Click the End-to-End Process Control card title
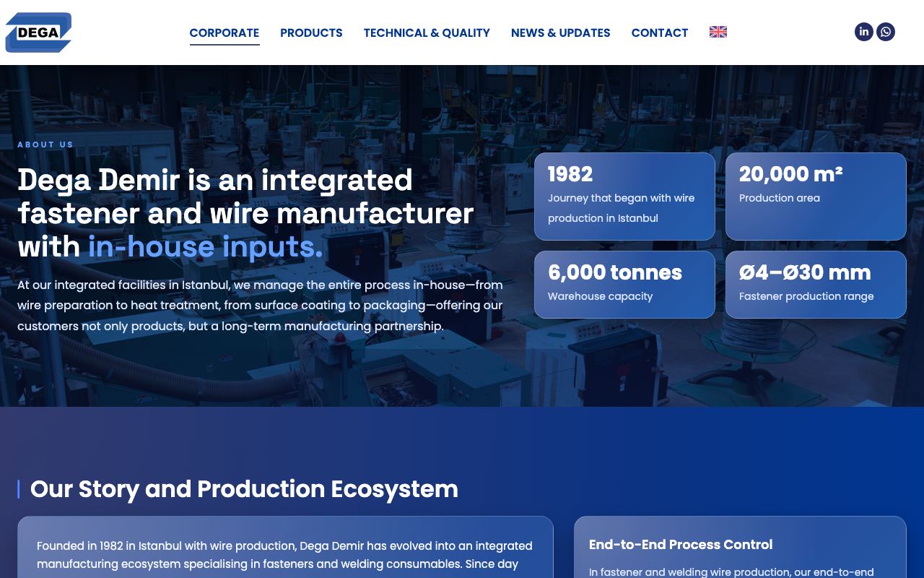 pyautogui.click(x=681, y=545)
